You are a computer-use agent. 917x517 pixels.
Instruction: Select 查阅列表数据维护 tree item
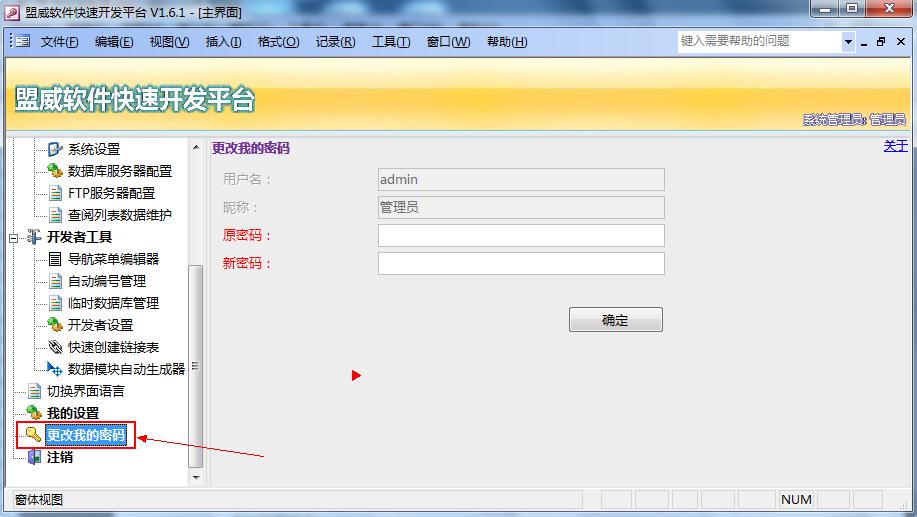(119, 215)
